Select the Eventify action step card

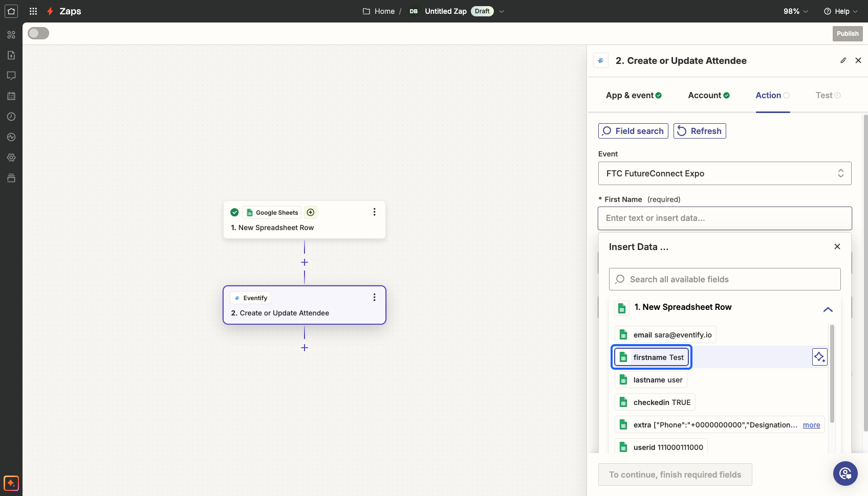(305, 305)
